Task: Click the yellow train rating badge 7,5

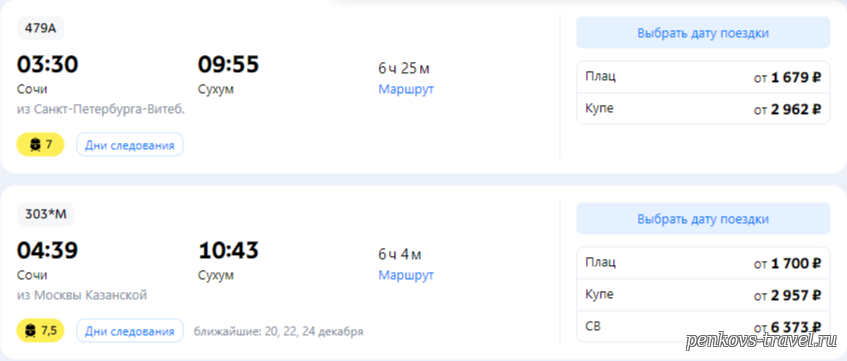Action: (x=41, y=330)
